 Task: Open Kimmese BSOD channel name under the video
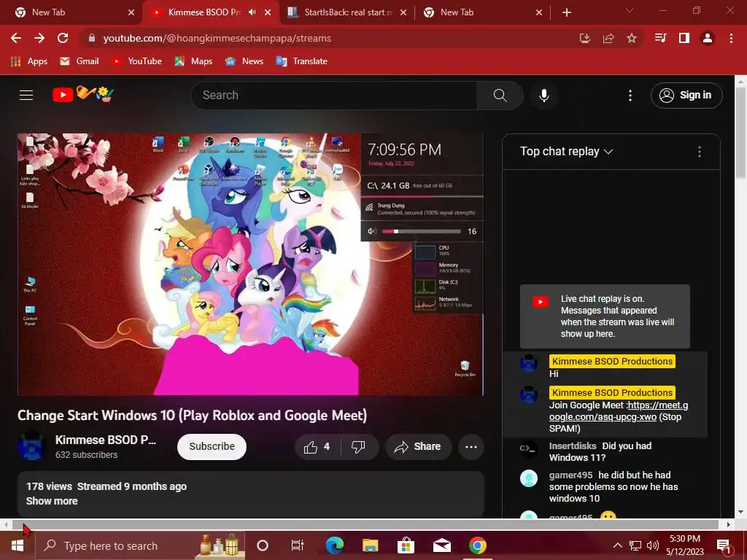[105, 440]
